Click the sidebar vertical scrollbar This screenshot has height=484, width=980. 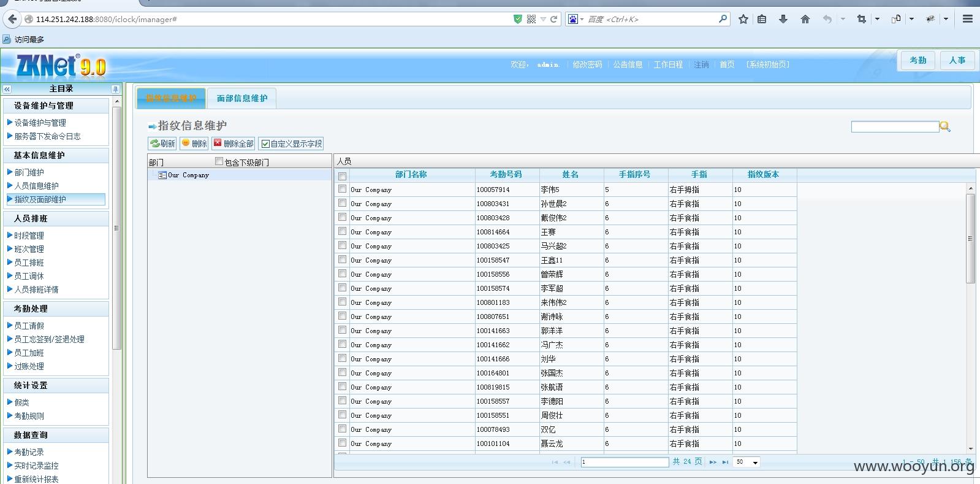pos(117,228)
